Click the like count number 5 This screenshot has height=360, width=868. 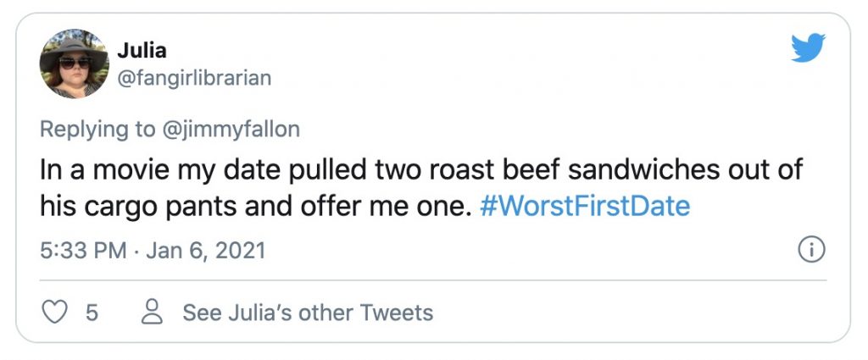(92, 313)
